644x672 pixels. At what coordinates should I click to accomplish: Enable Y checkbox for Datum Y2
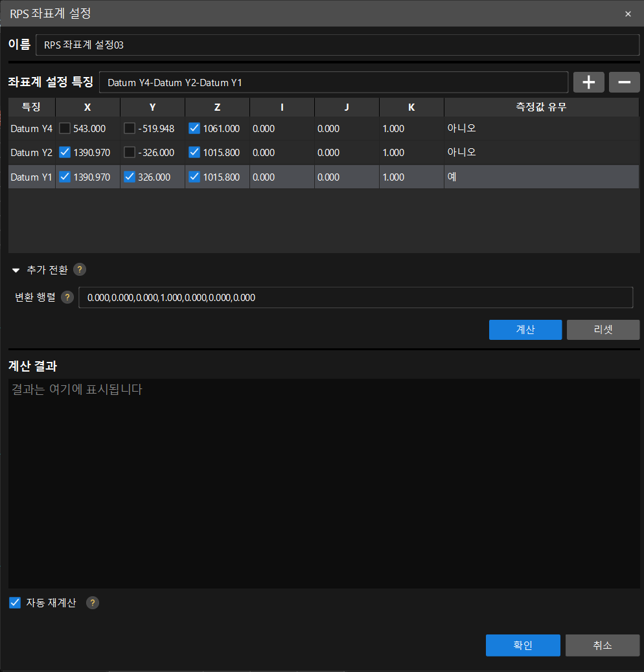click(x=130, y=152)
